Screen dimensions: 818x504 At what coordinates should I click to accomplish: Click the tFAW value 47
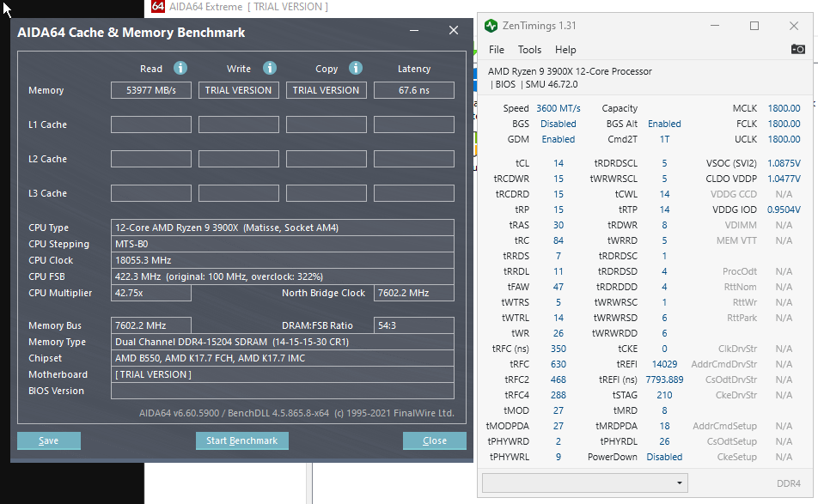coord(559,287)
